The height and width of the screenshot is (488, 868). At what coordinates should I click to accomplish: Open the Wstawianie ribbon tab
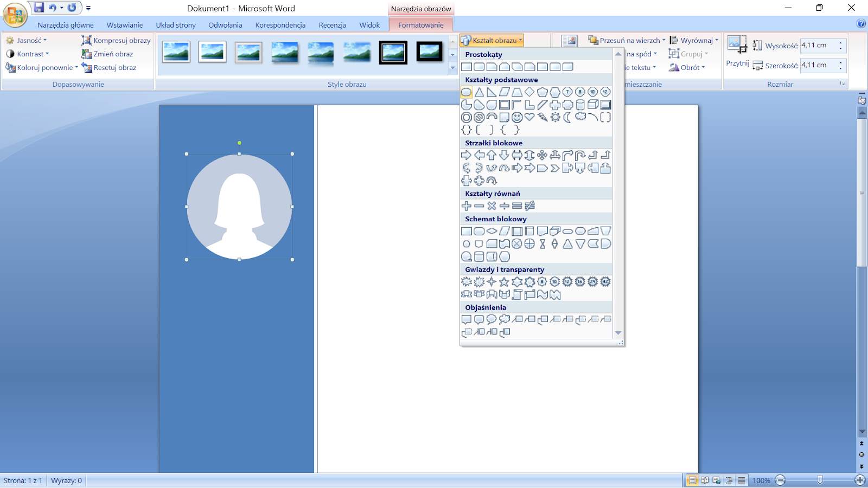[125, 25]
